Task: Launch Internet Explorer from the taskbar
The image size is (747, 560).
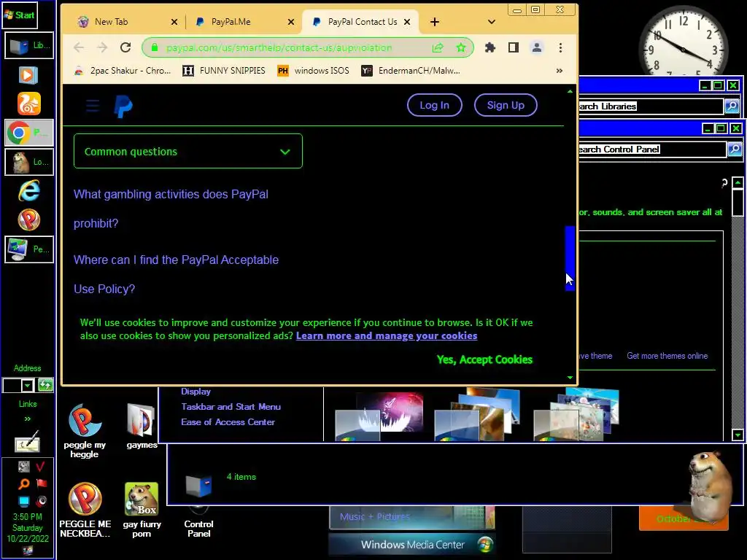Action: pyautogui.click(x=28, y=191)
